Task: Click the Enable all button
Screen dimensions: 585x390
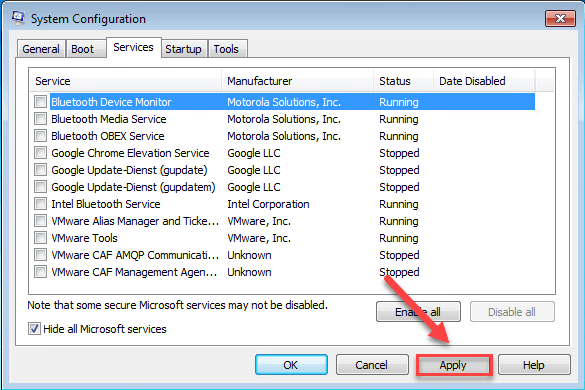Action: coord(418,312)
